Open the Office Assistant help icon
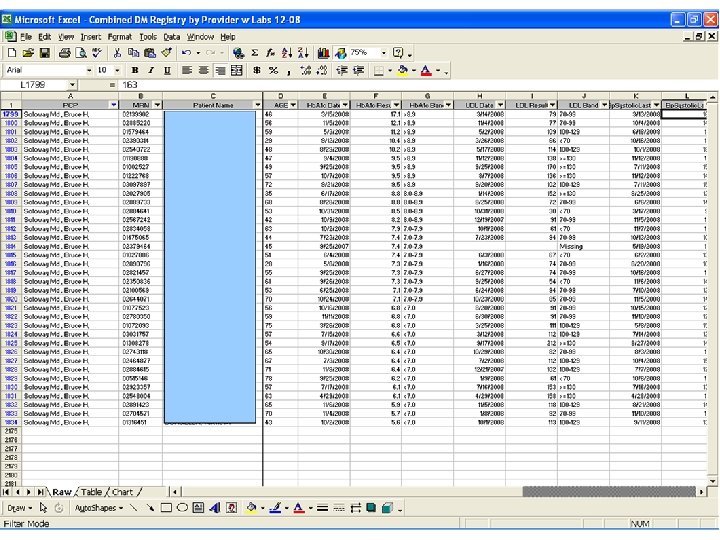The height and width of the screenshot is (540, 720). pos(398,53)
